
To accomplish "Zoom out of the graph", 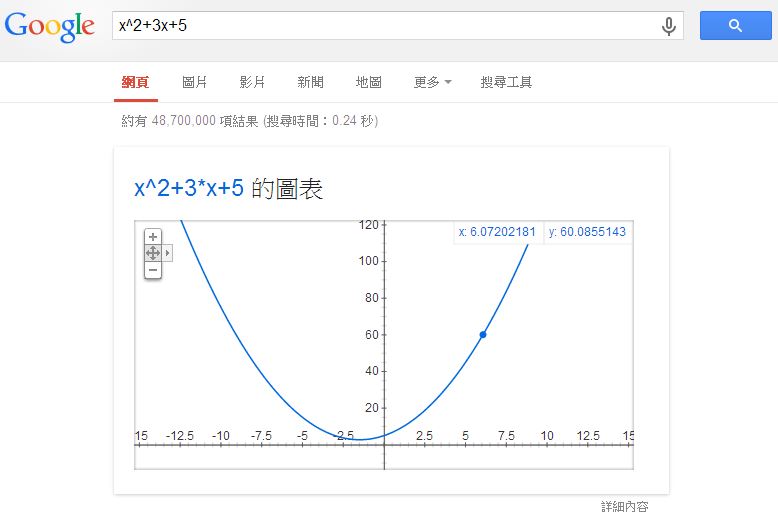I will tap(153, 270).
